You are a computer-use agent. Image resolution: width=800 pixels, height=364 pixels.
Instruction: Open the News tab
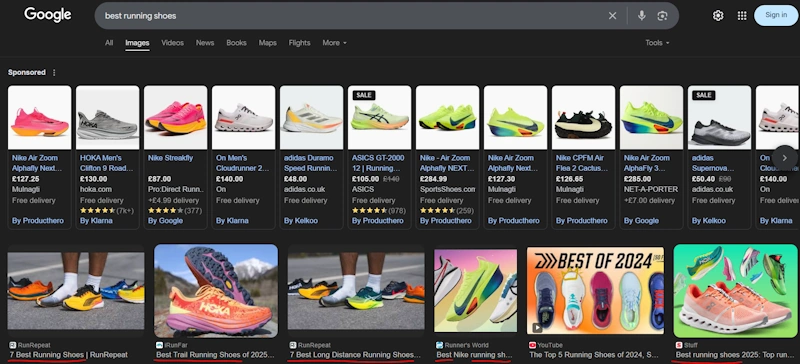point(205,43)
